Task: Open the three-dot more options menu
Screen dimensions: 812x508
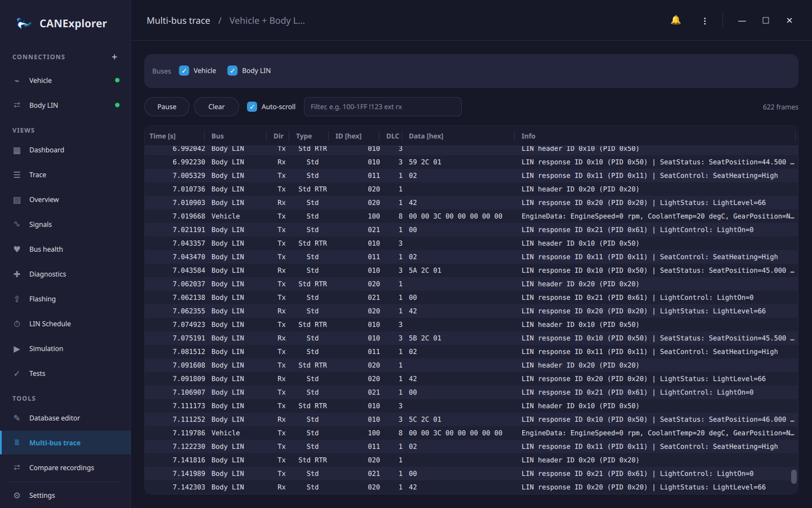Action: [x=705, y=21]
